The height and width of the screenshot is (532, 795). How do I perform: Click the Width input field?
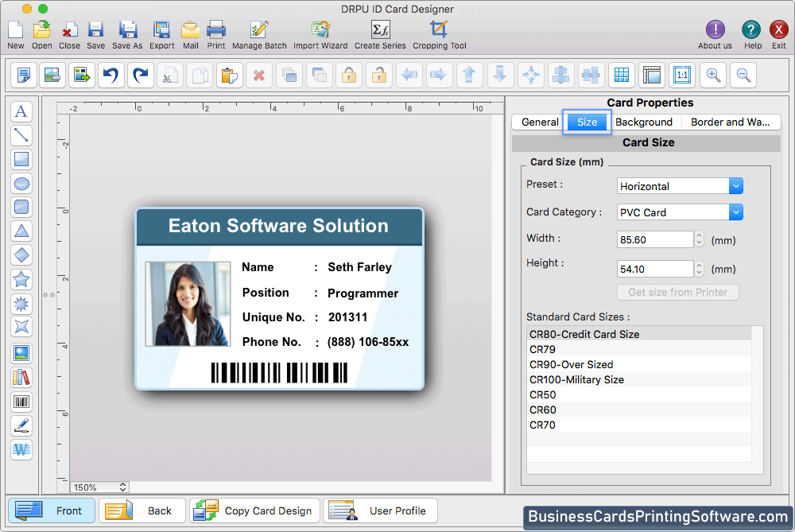point(655,239)
